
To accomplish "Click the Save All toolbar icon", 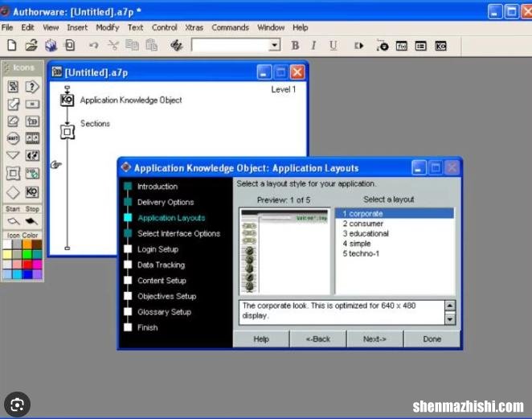I will [51, 45].
